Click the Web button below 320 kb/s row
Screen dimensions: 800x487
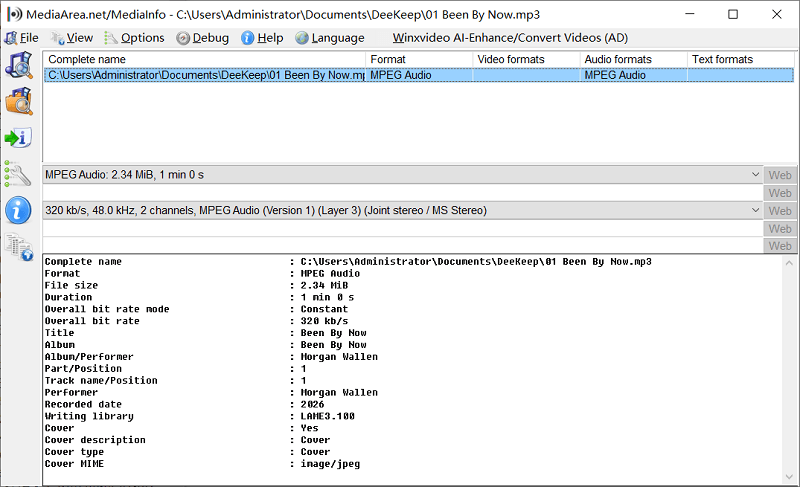coord(780,228)
